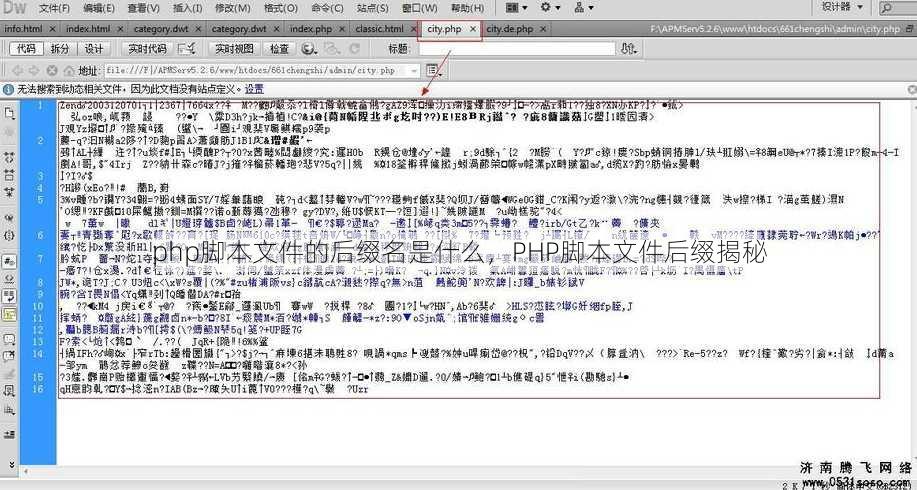Toggle 实时视图 (Live View)
917x490 pixels.
point(235,49)
